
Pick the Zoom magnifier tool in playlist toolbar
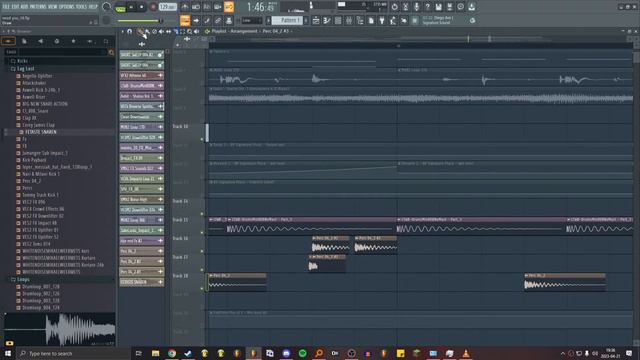pyautogui.click(x=189, y=31)
